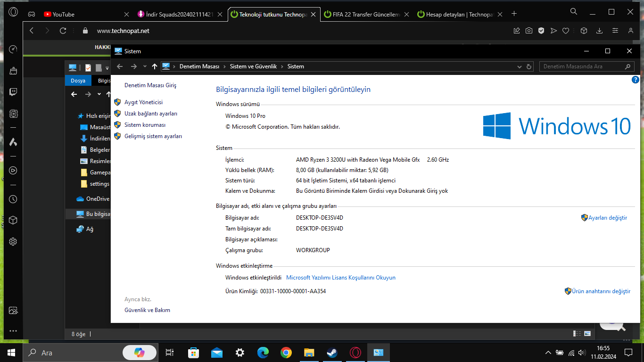Click Ayarları değiştir link
This screenshot has width=644, height=362.
coord(608,218)
